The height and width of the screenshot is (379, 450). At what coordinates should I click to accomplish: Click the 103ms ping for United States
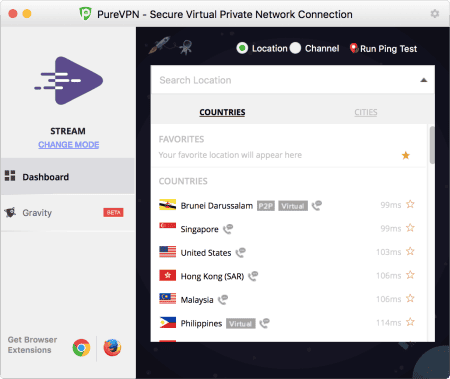(389, 252)
